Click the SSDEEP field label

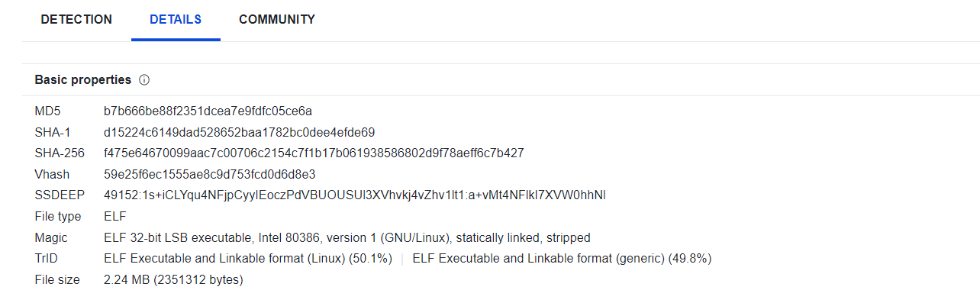[60, 195]
